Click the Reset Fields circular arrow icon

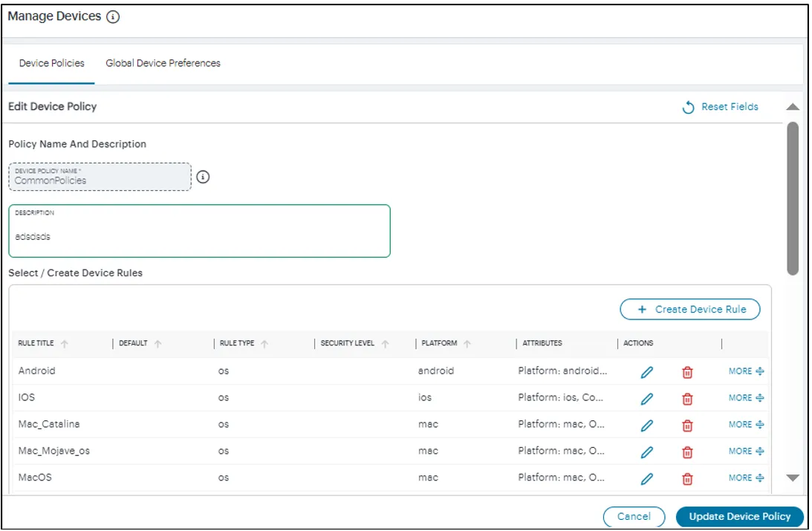tap(688, 107)
